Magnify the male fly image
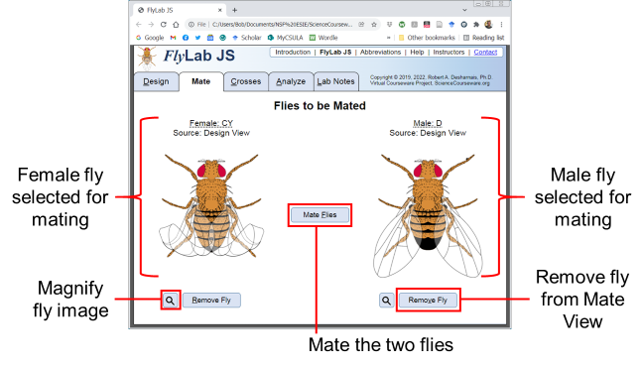This screenshot has width=643, height=367. coord(386,301)
